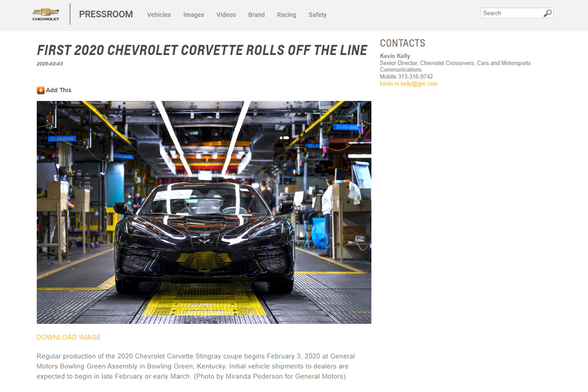
Task: Click the date 2020-02-03
Action: (50, 64)
